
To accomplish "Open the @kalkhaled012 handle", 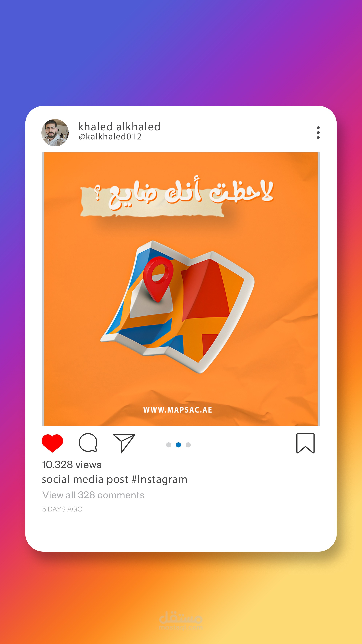I will pyautogui.click(x=110, y=137).
